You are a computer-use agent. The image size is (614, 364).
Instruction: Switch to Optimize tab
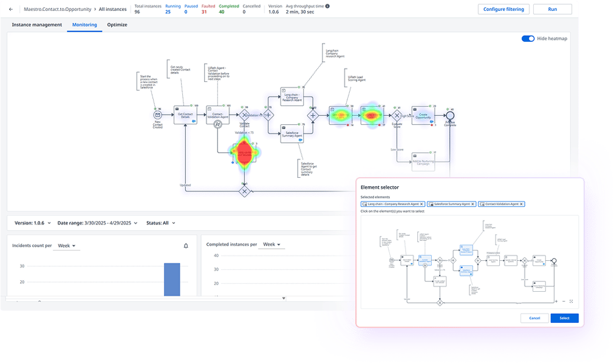click(x=117, y=25)
